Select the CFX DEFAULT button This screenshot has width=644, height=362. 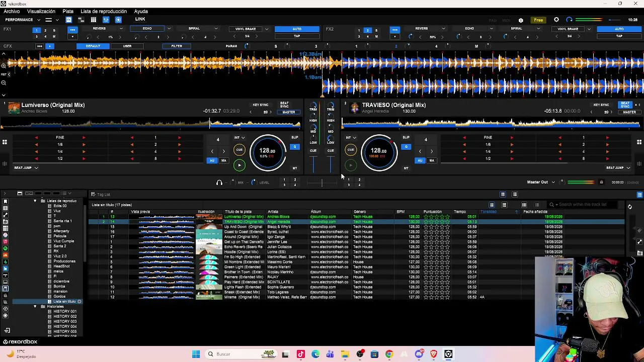[x=93, y=46]
